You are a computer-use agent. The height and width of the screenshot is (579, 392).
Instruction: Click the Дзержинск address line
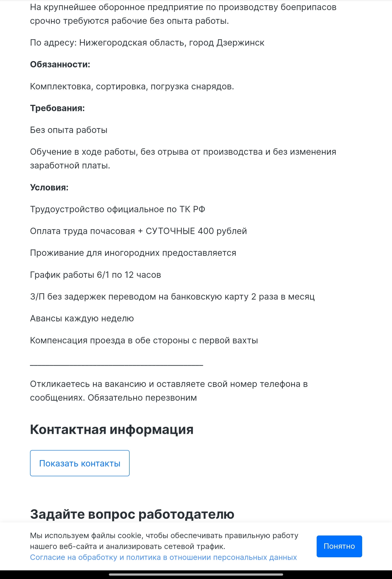[x=147, y=43]
